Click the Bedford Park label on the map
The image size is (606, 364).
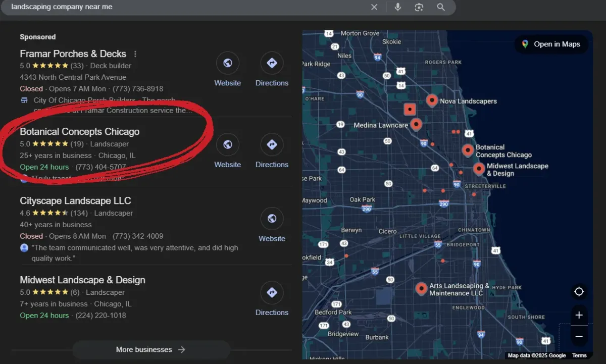(333, 312)
